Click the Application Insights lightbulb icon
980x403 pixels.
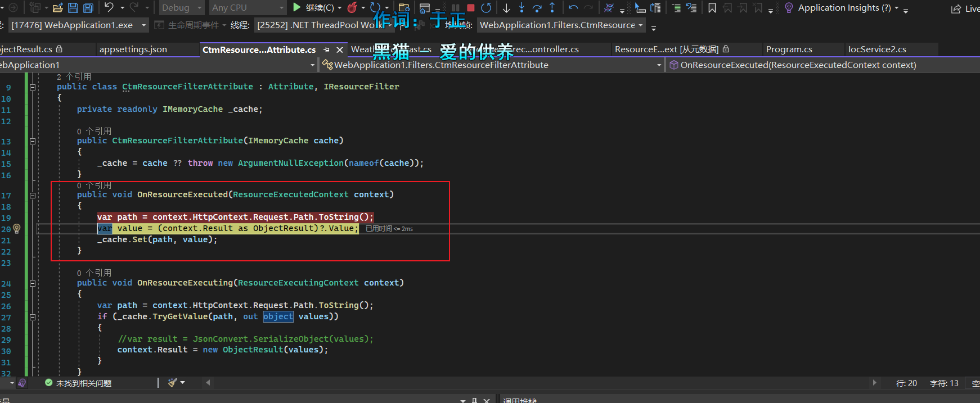(789, 8)
